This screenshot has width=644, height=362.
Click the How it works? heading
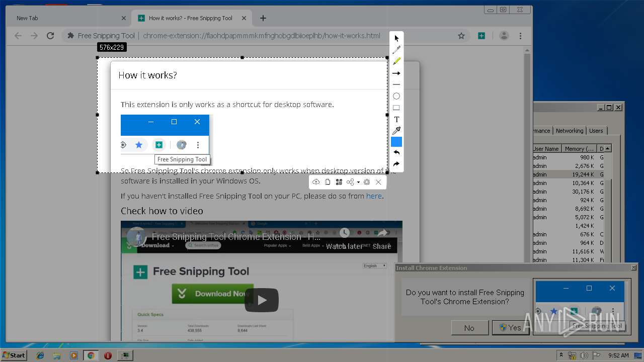pyautogui.click(x=147, y=75)
